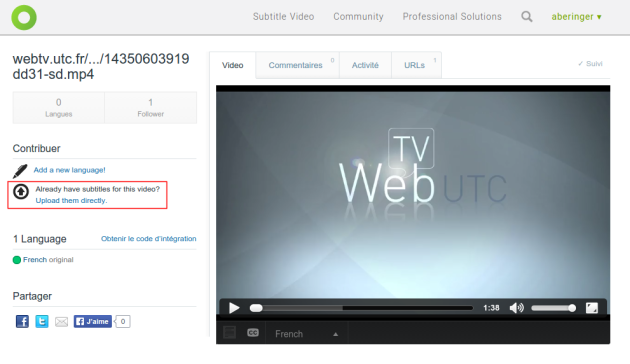Expand the aberinger user menu
This screenshot has width=630, height=364.
[x=576, y=16]
